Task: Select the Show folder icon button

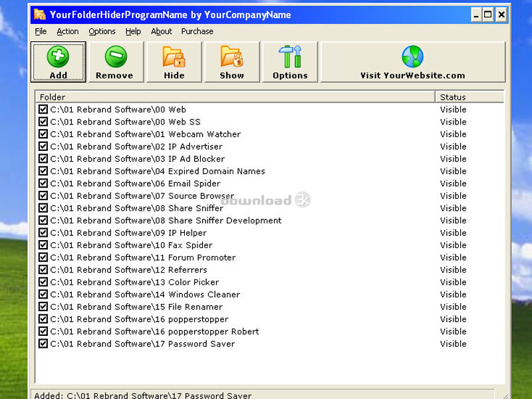Action: point(231,57)
